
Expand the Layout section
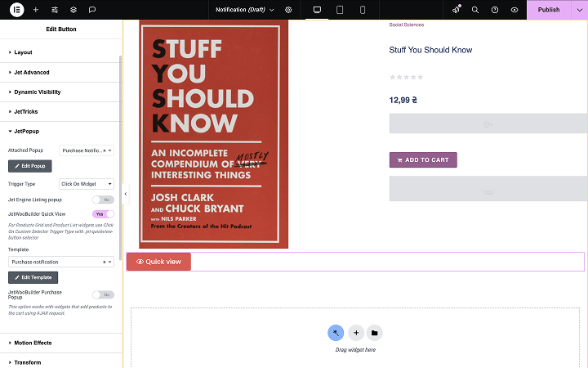pos(60,52)
